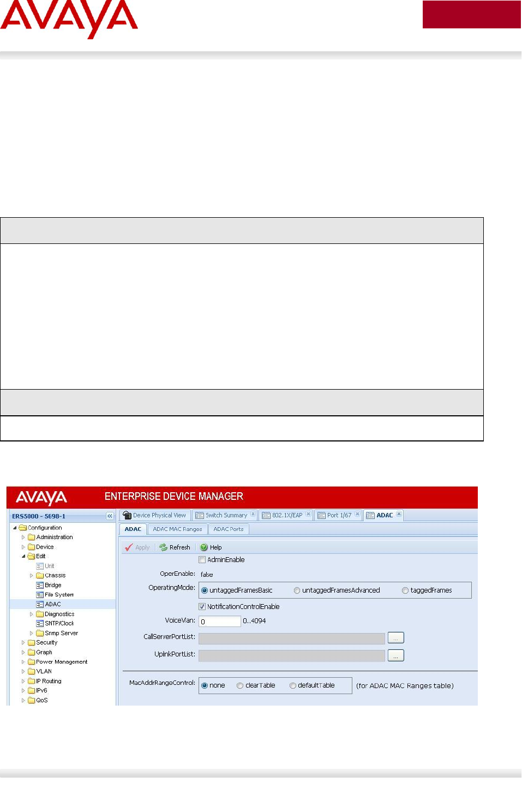
Task: Click the ADAC item icon in tree
Action: point(40,604)
